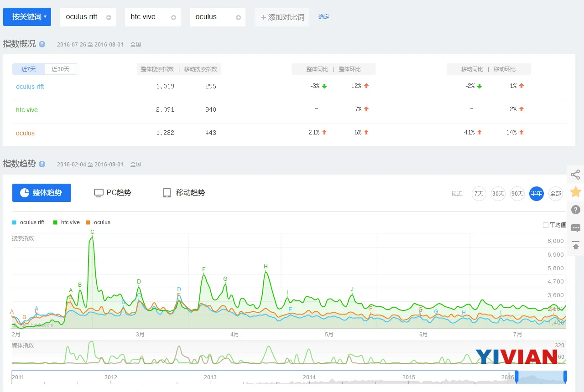
Task: Select the 90天 time range
Action: tap(517, 194)
